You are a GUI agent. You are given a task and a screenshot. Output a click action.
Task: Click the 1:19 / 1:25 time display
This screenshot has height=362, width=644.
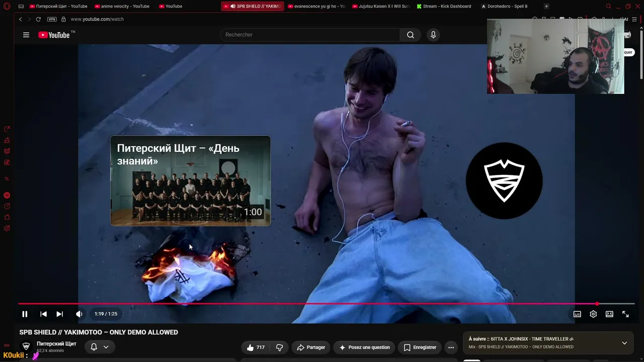106,314
